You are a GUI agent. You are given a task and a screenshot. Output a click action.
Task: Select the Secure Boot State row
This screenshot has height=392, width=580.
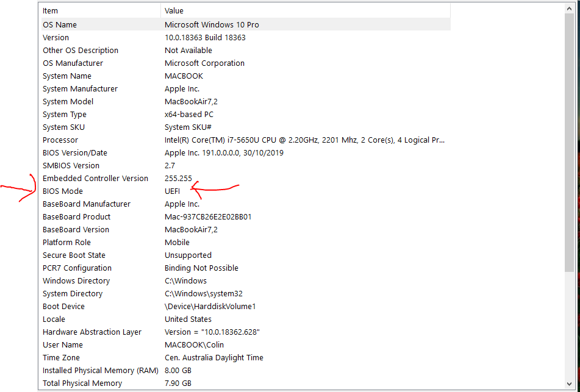tap(246, 255)
